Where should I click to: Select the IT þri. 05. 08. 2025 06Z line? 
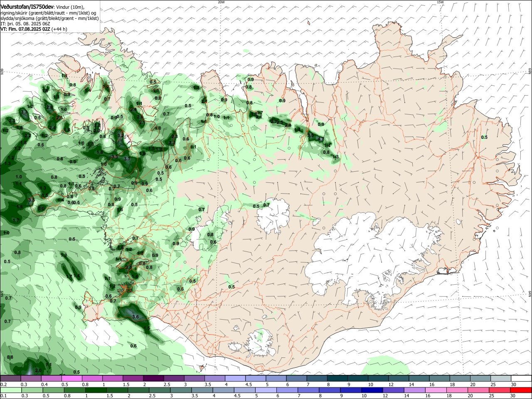point(25,24)
